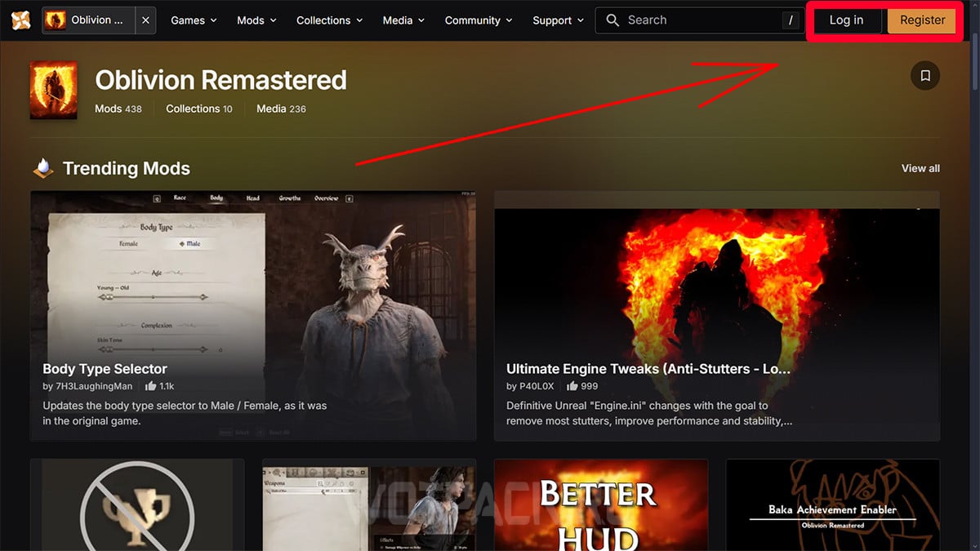Click the Log in button

(x=847, y=20)
